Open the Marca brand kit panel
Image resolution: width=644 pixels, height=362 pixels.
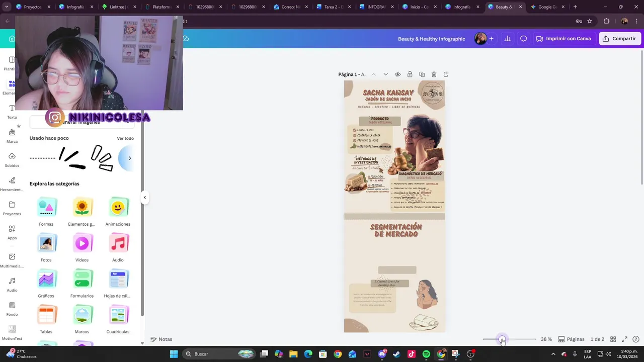(x=12, y=136)
